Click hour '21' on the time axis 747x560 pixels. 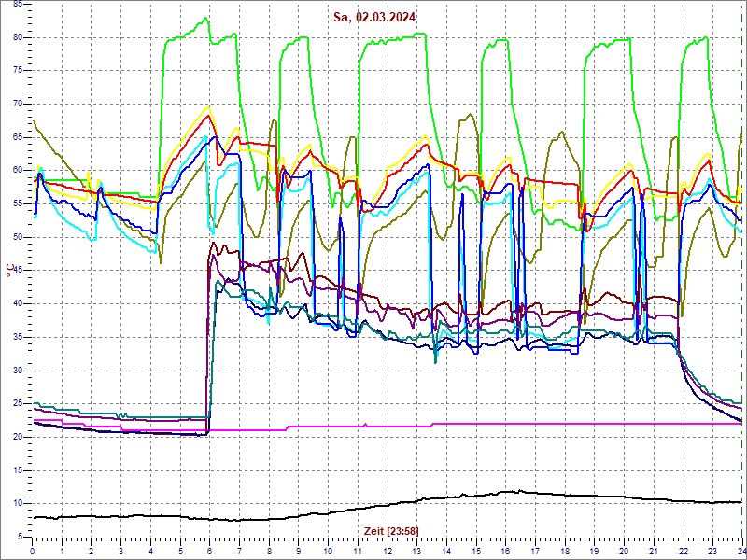coord(654,551)
